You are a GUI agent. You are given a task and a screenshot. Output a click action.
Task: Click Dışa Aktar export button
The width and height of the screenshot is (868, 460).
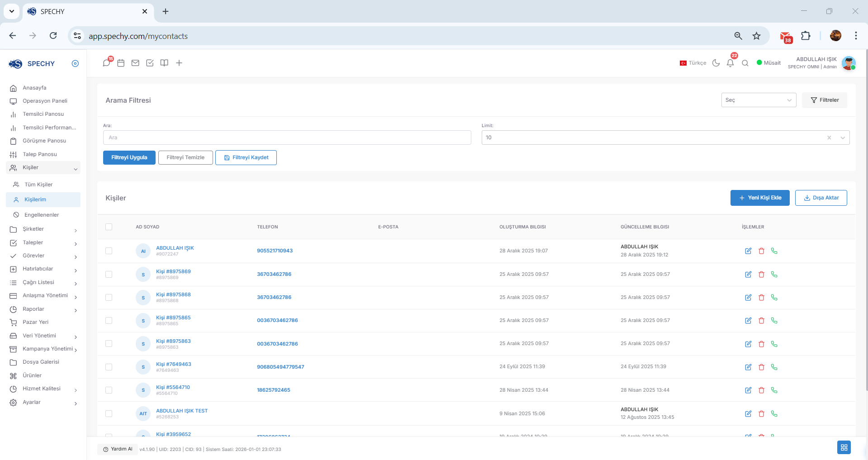coord(821,198)
